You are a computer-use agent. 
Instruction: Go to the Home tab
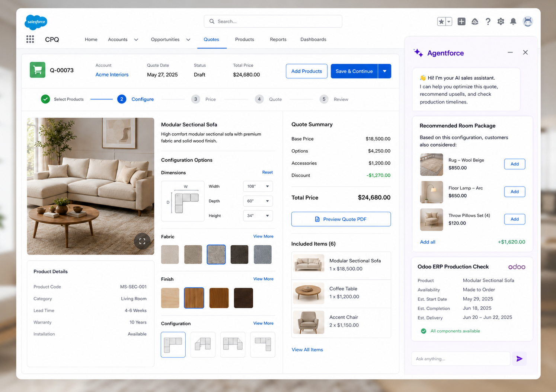91,39
